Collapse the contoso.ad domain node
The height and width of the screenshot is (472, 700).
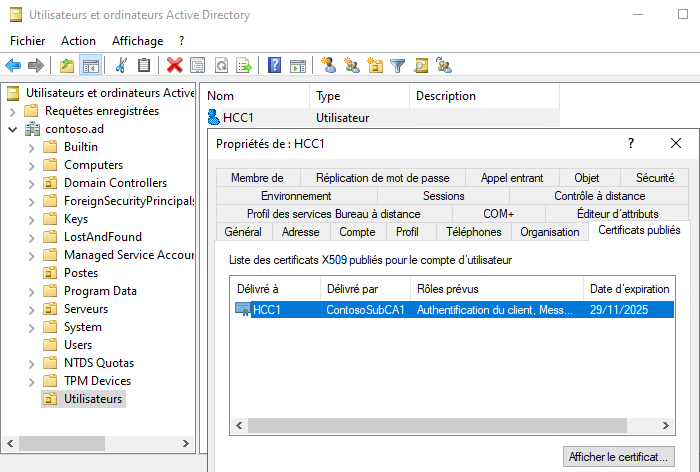tap(12, 129)
